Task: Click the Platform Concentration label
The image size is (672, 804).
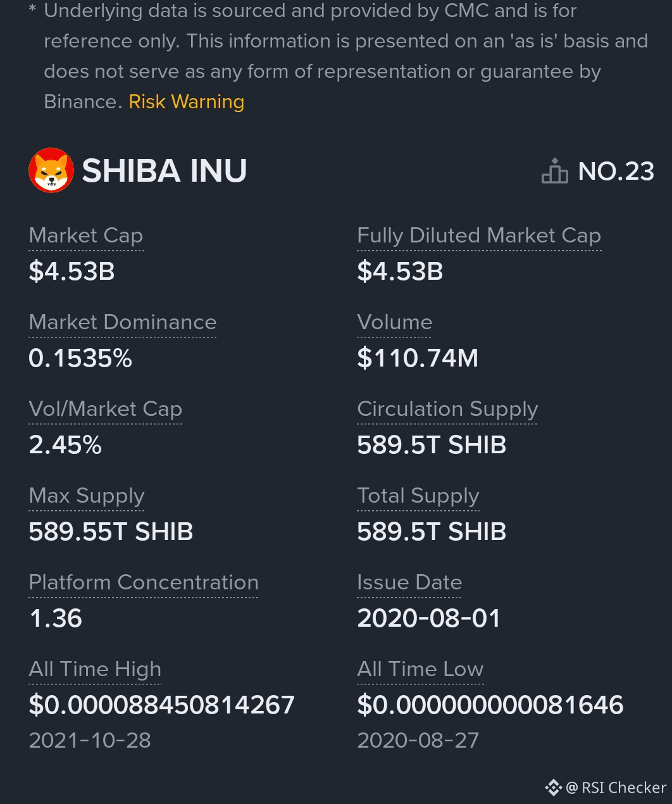Action: (144, 582)
